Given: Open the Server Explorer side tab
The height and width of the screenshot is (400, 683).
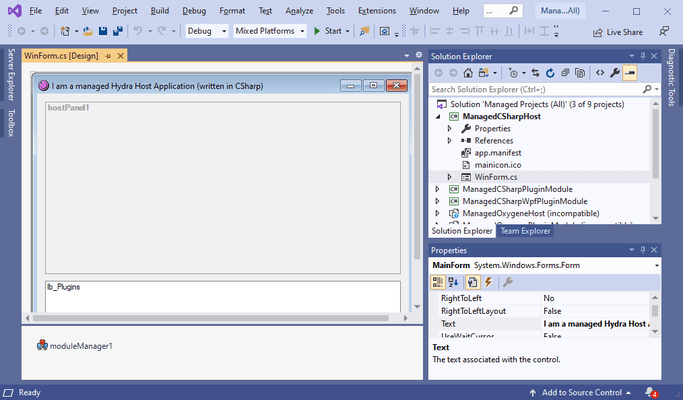Looking at the screenshot, I should click(x=11, y=75).
